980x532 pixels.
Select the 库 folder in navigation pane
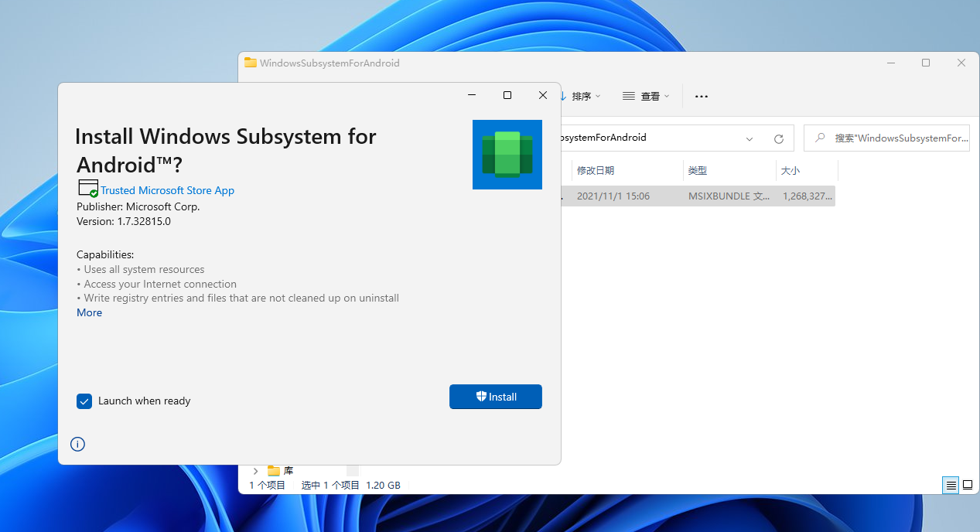281,471
